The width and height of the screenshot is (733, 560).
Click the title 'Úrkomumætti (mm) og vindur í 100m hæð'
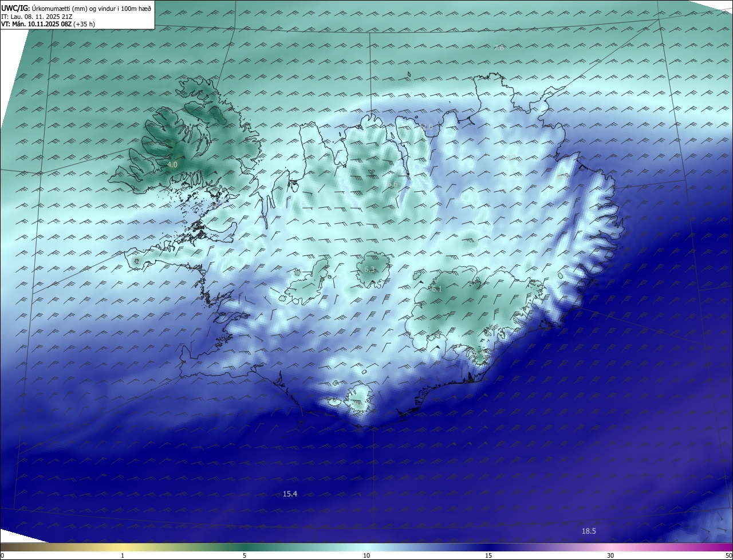tap(91, 8)
